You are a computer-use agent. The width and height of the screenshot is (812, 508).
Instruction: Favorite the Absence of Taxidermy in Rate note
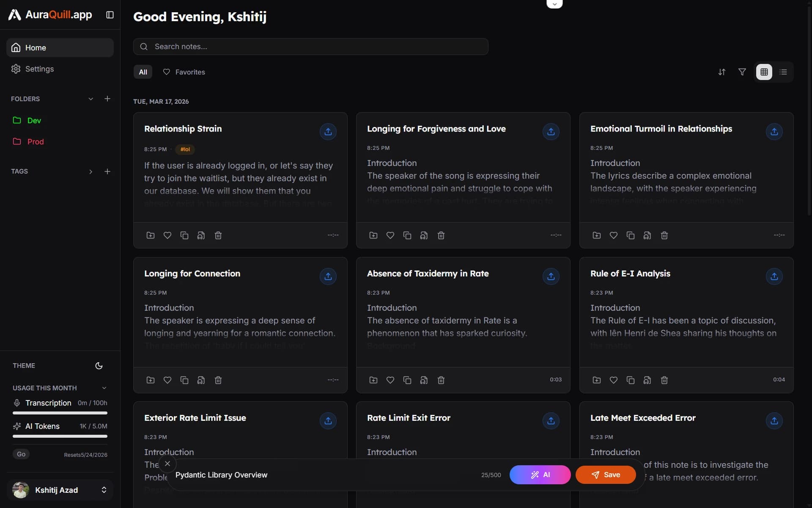(390, 380)
